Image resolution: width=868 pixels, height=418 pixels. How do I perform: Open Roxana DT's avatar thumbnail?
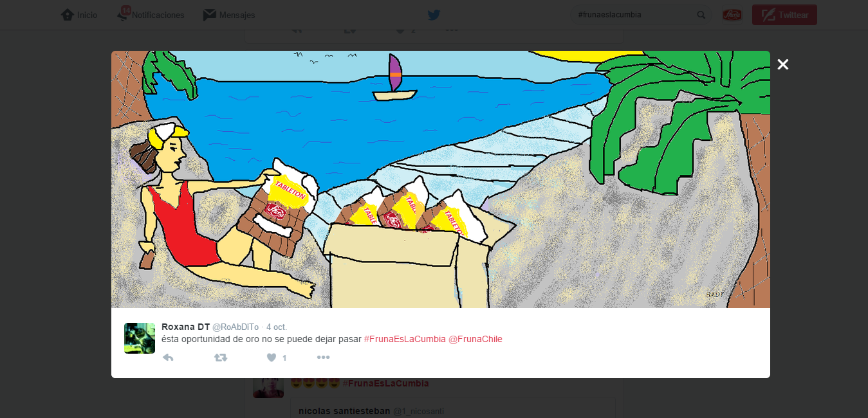[x=140, y=338]
